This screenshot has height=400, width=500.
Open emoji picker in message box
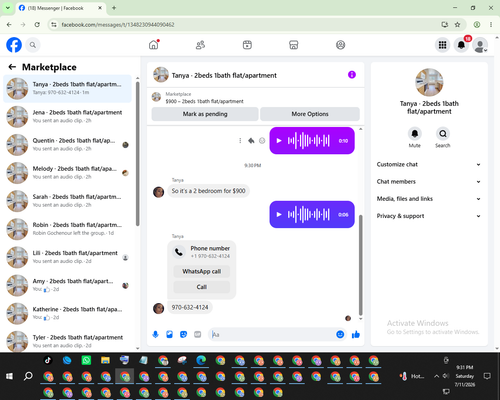click(340, 334)
